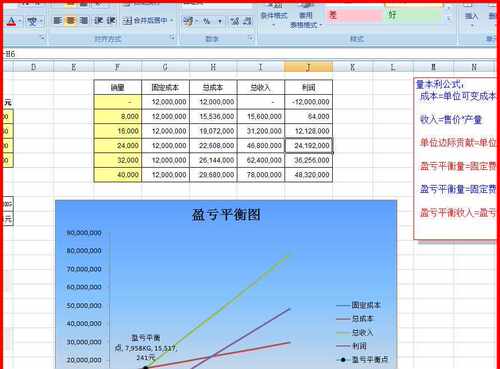Click the 合并后居中 merge and center button
This screenshot has width=500, height=369.
tap(145, 21)
